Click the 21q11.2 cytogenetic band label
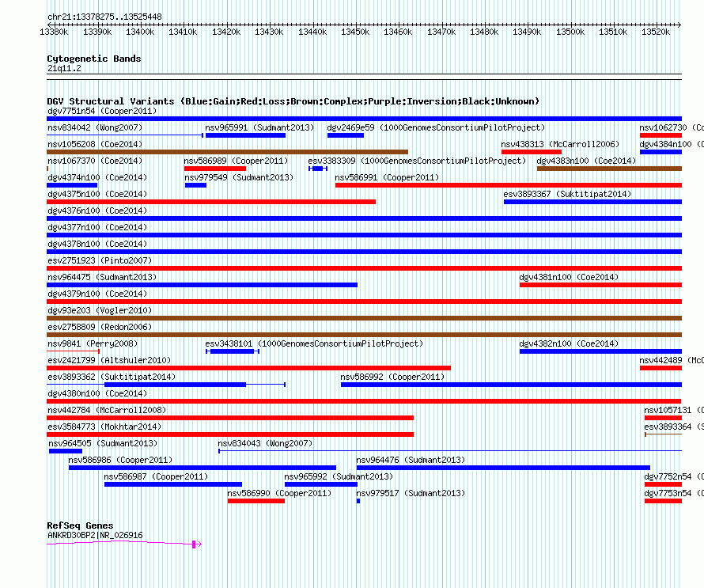This screenshot has height=588, width=704. click(x=64, y=68)
